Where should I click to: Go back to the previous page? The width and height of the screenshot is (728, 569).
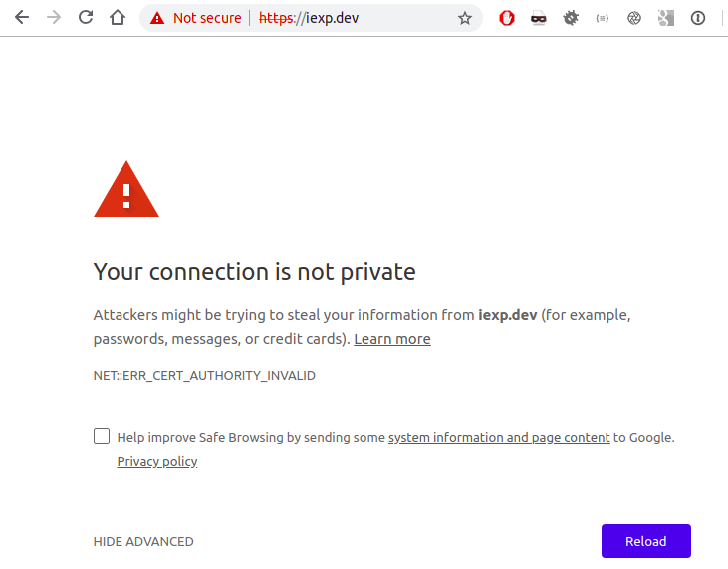22,18
